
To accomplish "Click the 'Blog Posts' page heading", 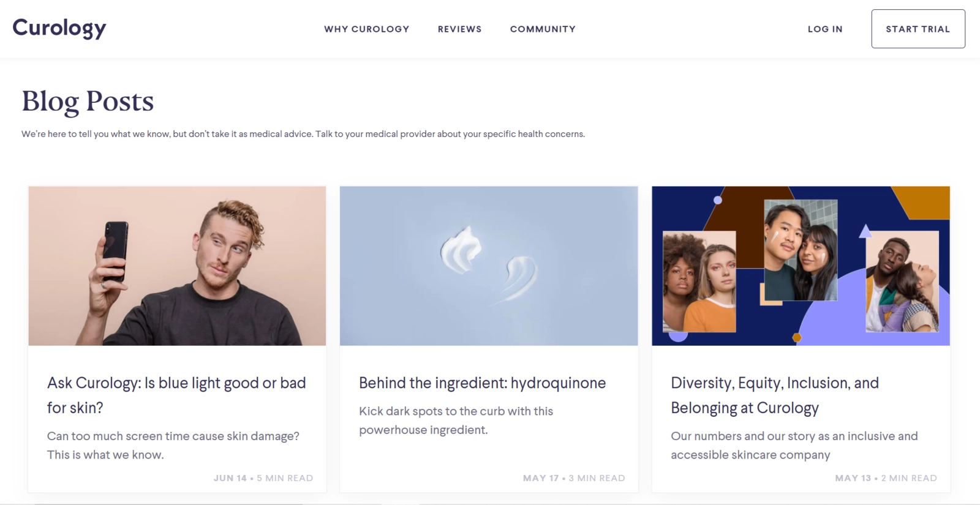I will (87, 101).
